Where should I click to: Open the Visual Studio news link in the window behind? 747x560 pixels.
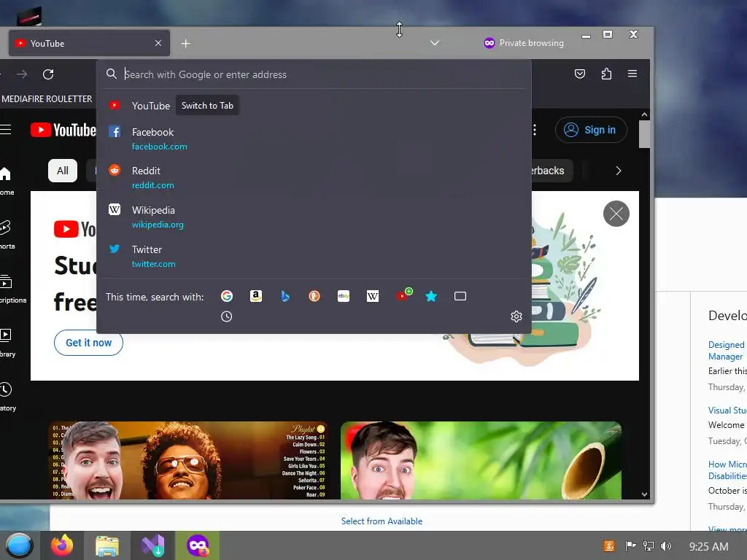point(727,410)
